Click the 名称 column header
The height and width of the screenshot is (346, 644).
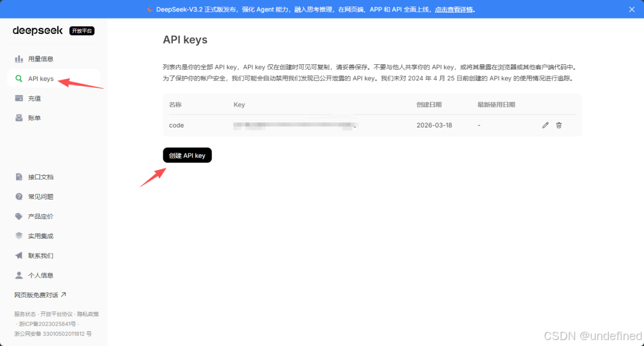coord(175,105)
